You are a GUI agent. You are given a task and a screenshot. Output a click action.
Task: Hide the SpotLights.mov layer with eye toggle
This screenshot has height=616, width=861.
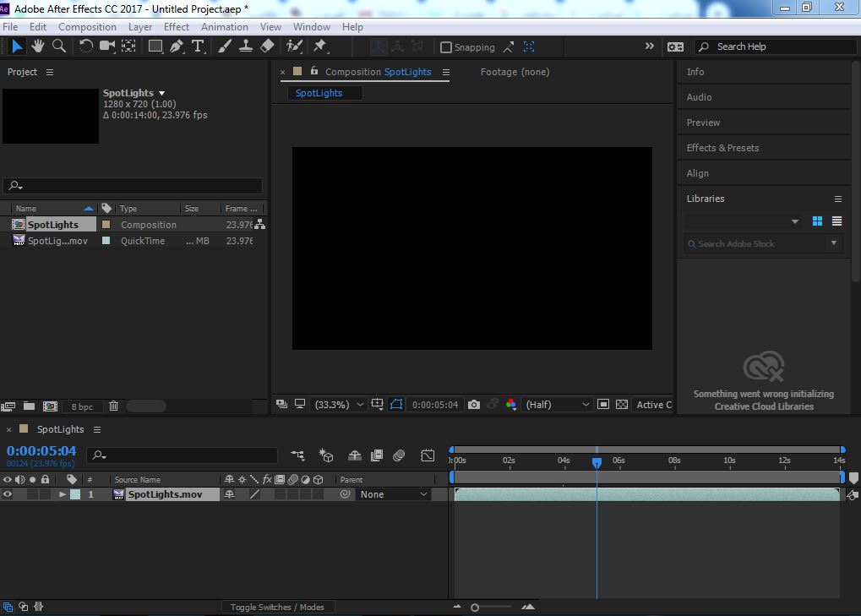pos(7,494)
